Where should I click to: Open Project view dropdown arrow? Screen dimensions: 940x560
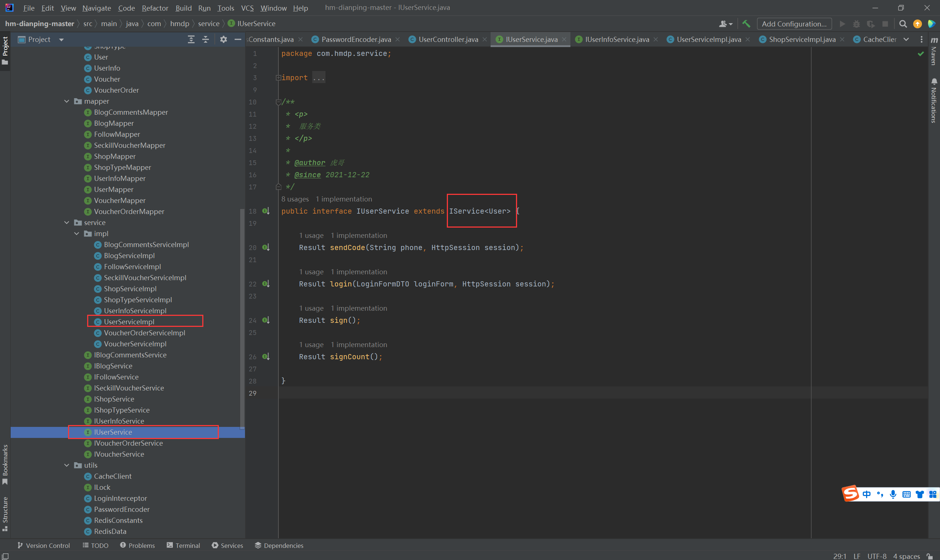(x=61, y=40)
